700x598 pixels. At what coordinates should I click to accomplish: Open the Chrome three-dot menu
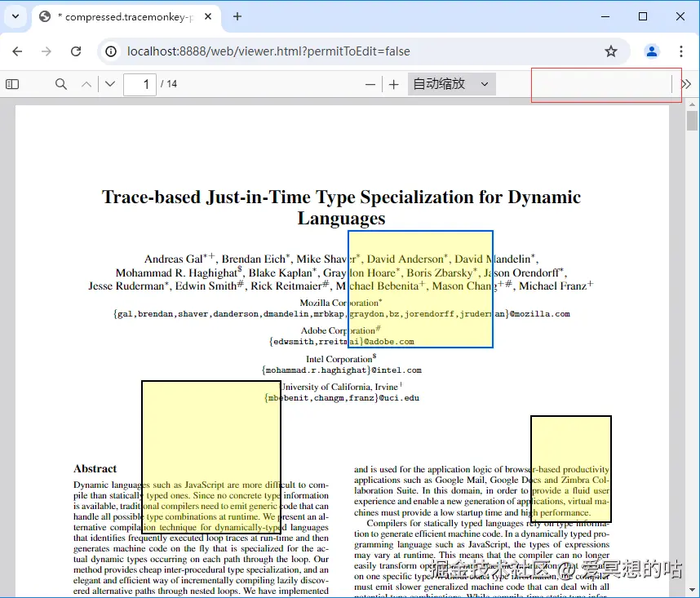[x=680, y=51]
